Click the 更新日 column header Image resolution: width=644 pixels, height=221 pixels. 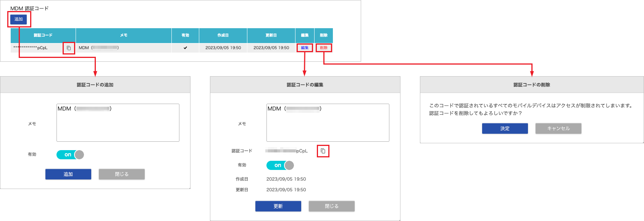[x=271, y=35]
